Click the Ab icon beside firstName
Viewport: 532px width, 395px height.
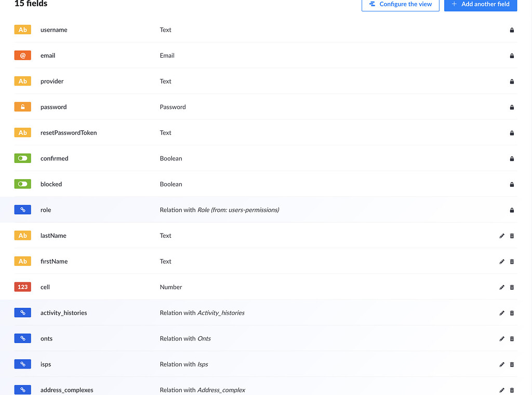point(22,261)
